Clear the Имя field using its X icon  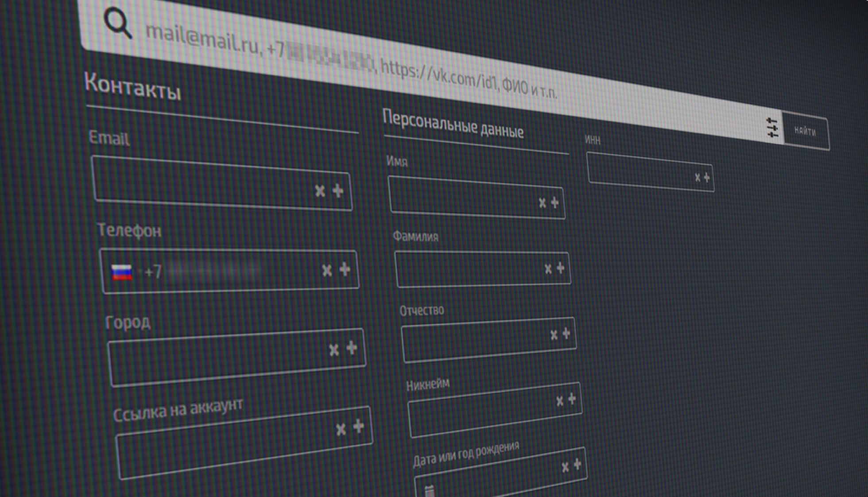(542, 203)
